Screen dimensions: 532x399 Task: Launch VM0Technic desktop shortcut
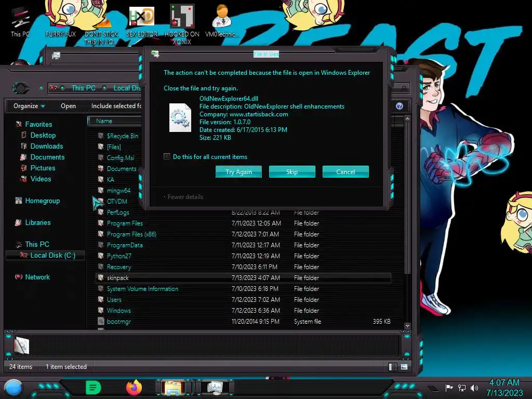point(222,21)
